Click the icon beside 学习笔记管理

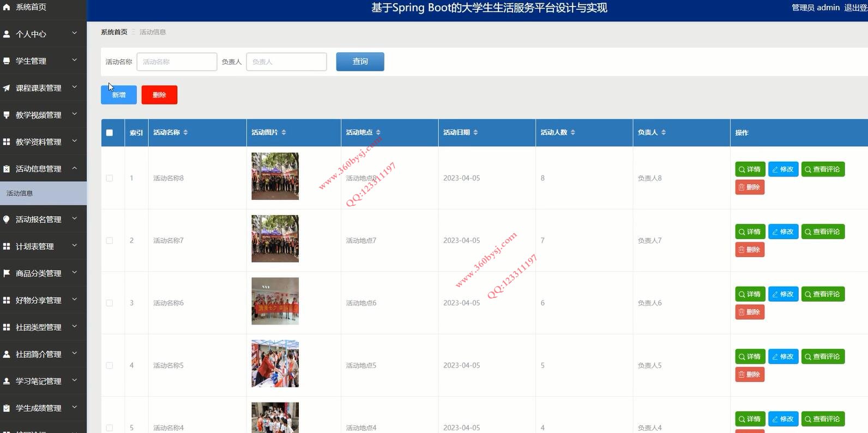(x=7, y=381)
